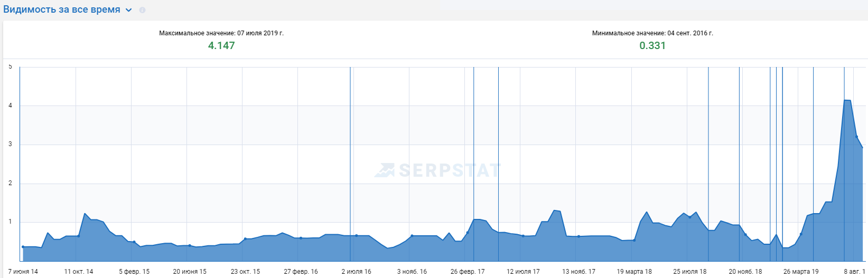The height and width of the screenshot is (278, 868).
Task: Click the Serpstat watermark logo
Action: tap(437, 170)
